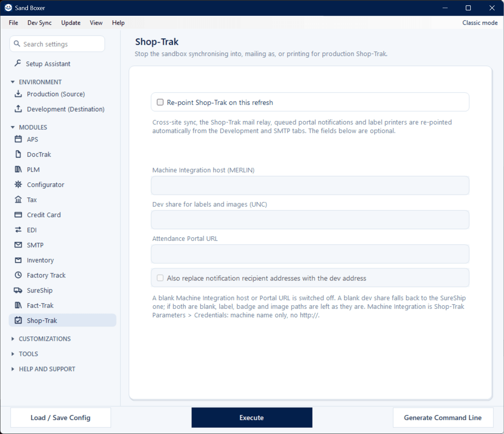Close the Sand Boxer window

(492, 8)
